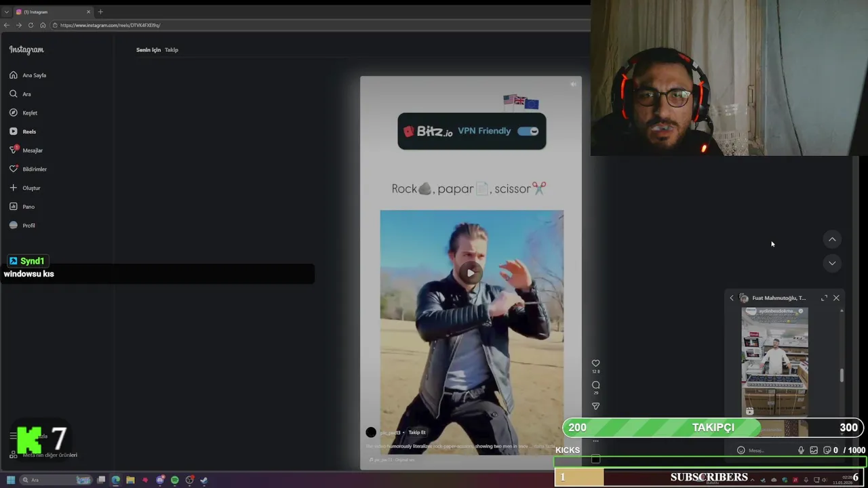
Task: Unmute the reel with speaker icon
Action: [x=573, y=84]
